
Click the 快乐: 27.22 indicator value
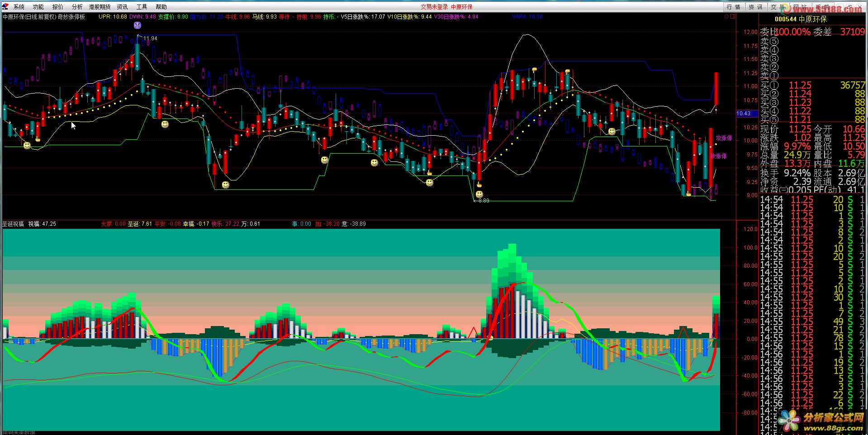225,224
